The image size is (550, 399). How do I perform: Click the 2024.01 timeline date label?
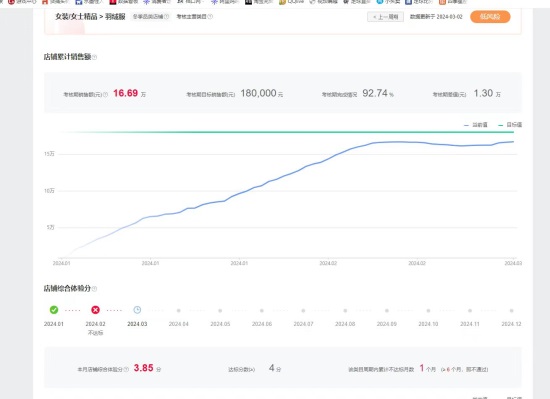pos(54,324)
